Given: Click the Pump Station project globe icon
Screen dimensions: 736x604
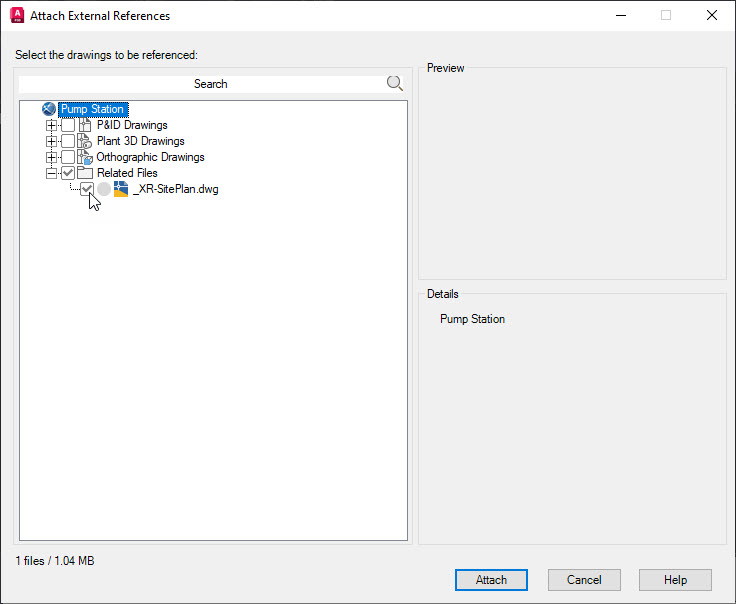Looking at the screenshot, I should click(49, 109).
